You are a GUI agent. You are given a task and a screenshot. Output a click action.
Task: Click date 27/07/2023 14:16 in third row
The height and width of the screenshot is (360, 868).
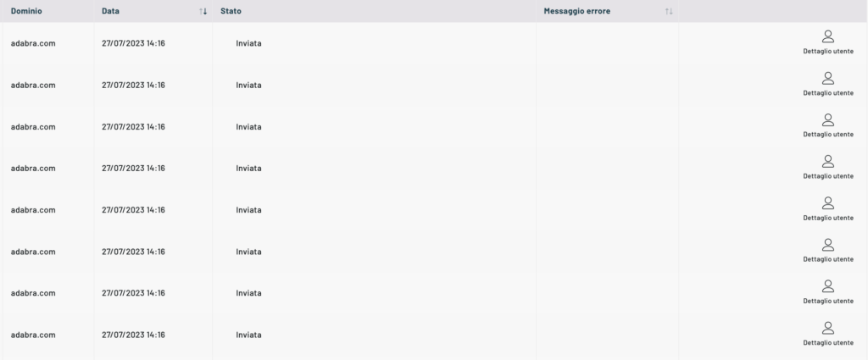[133, 127]
